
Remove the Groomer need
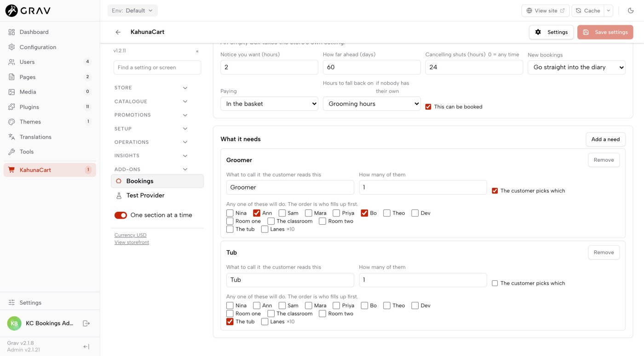click(x=604, y=160)
